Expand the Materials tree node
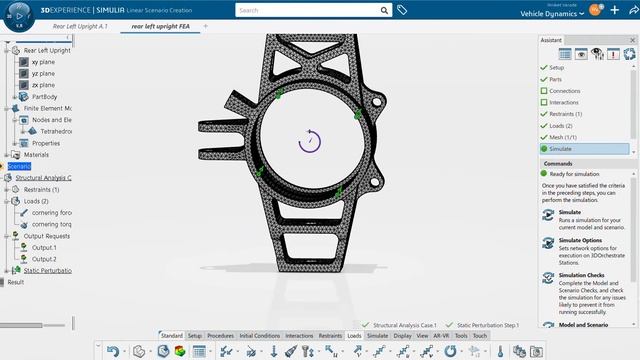Viewport: 640px width, 360px height. [7, 155]
